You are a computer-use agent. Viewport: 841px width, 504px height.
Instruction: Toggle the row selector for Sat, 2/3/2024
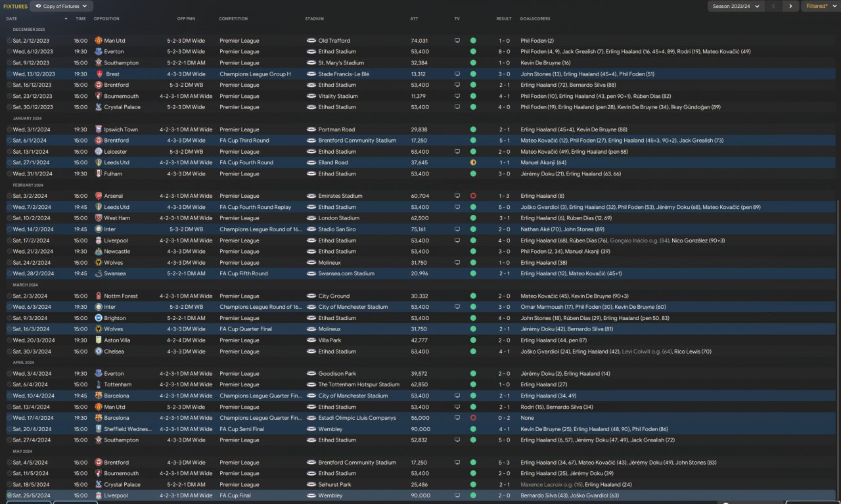9,296
